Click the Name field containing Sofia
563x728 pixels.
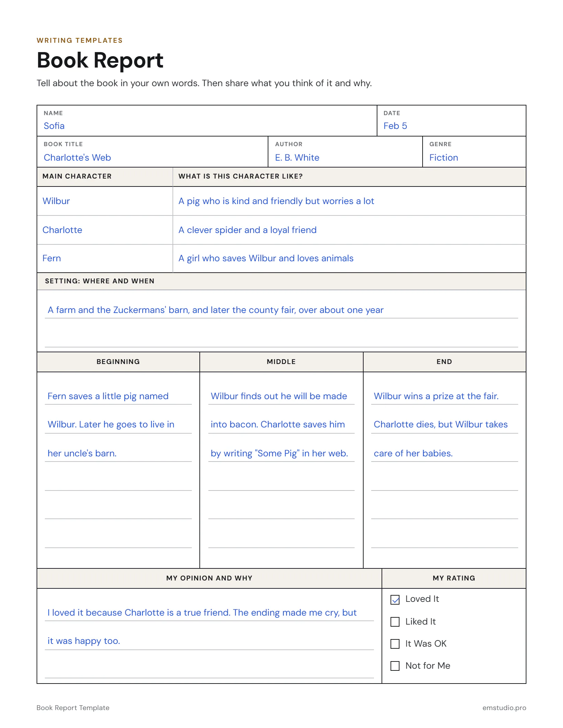207,121
